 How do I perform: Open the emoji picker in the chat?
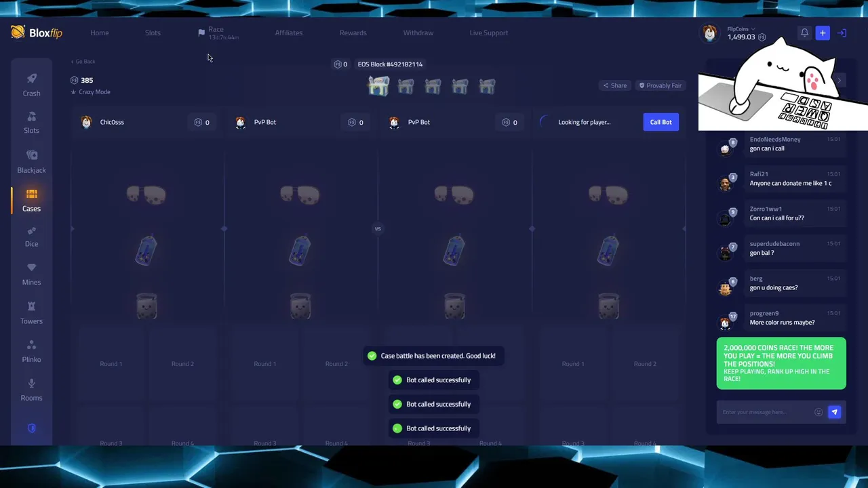point(818,412)
